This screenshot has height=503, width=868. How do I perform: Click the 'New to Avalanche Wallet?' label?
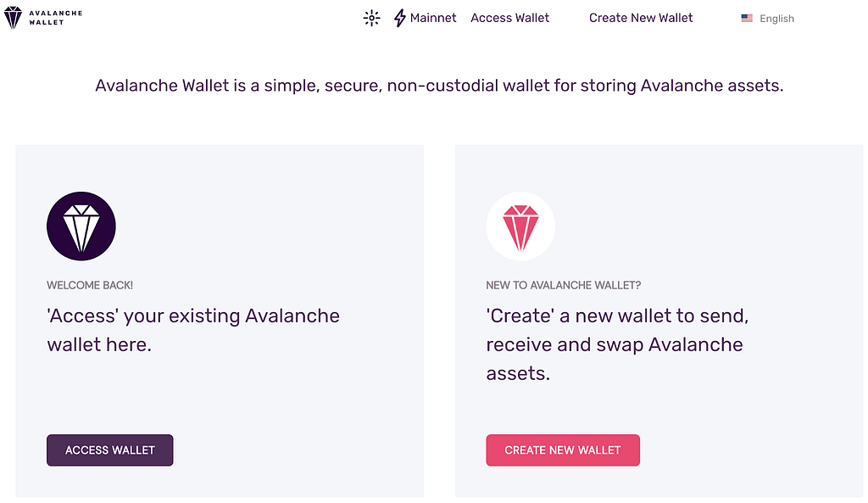pyautogui.click(x=563, y=285)
